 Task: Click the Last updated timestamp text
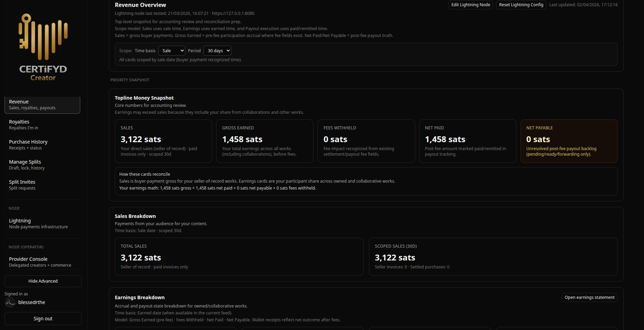pyautogui.click(x=583, y=5)
